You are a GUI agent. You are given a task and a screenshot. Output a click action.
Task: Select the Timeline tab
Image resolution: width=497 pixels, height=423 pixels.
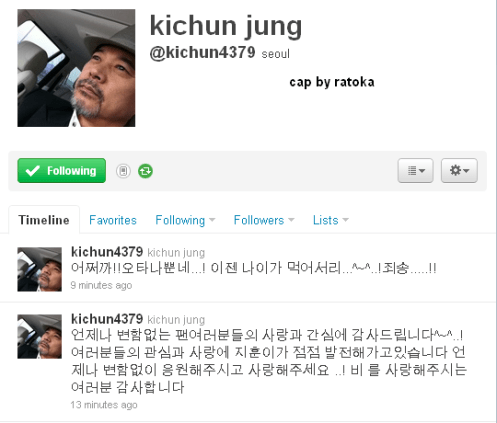[x=44, y=220]
